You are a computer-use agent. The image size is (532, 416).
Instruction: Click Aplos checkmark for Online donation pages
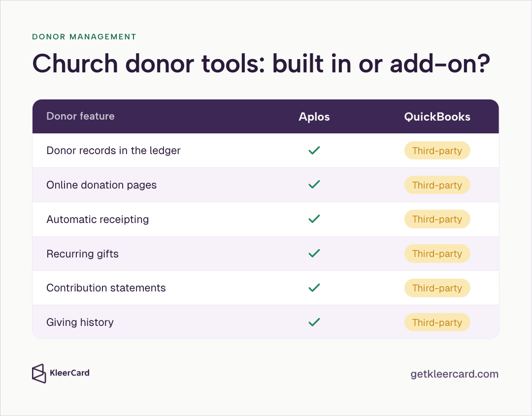point(314,185)
